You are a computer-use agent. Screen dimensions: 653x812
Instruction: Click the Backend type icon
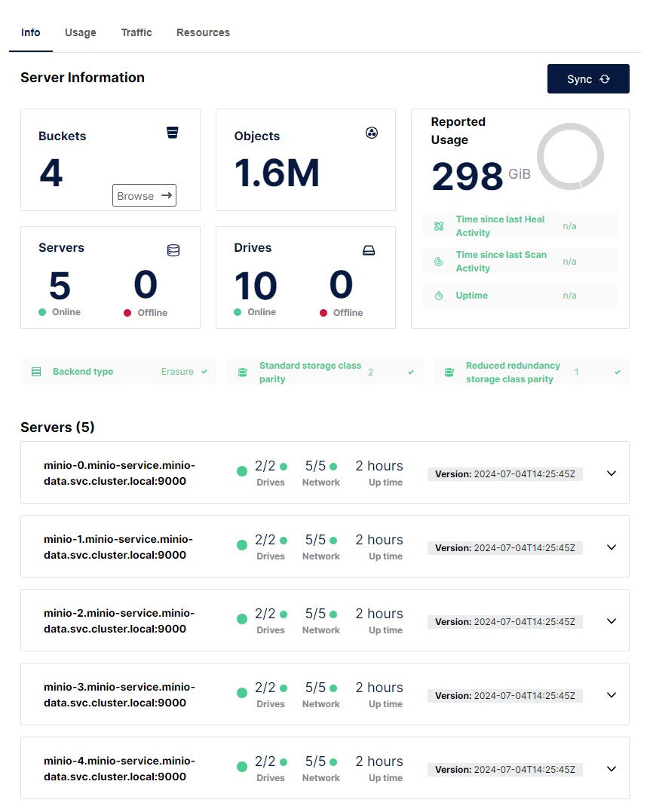pyautogui.click(x=36, y=372)
